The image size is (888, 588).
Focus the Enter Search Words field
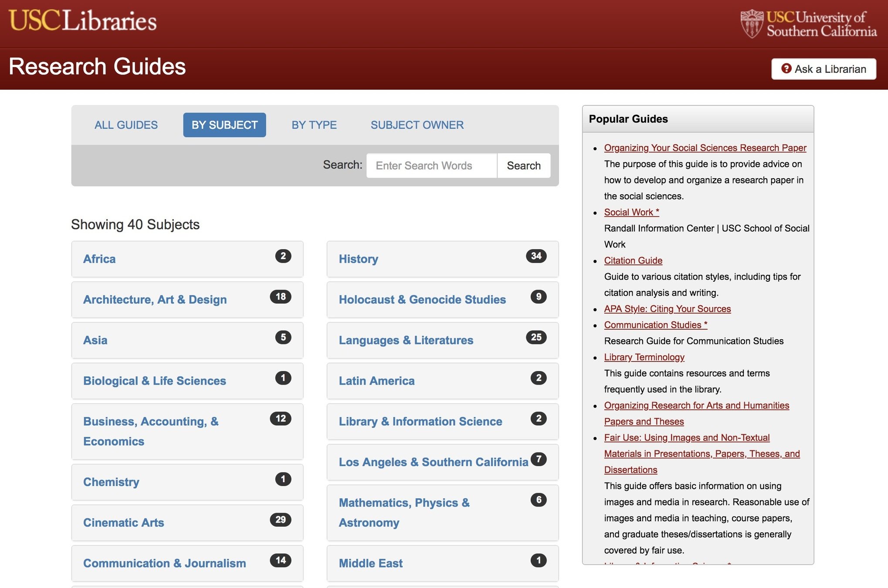pyautogui.click(x=431, y=166)
